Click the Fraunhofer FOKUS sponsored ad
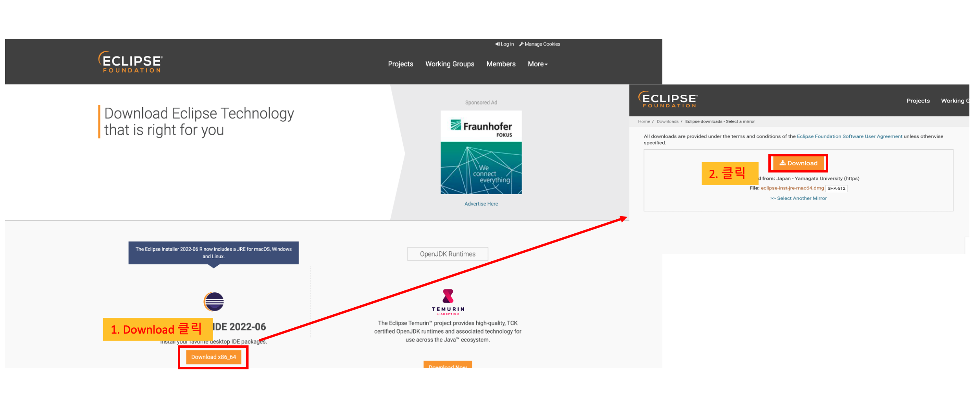 click(481, 152)
